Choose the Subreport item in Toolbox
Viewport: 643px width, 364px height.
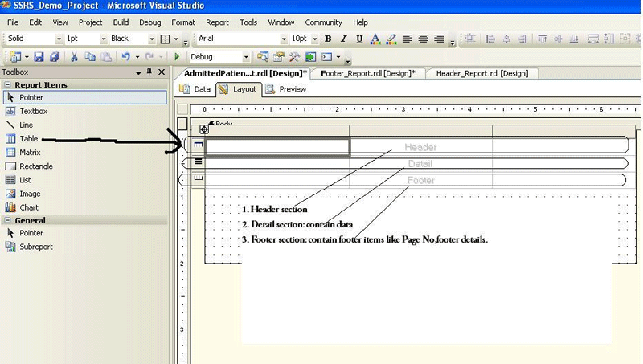pos(36,247)
